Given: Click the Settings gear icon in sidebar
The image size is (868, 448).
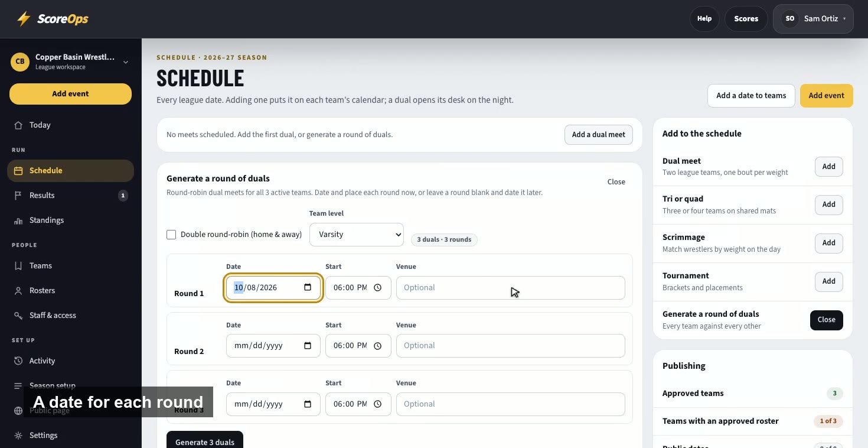Looking at the screenshot, I should click(18, 436).
